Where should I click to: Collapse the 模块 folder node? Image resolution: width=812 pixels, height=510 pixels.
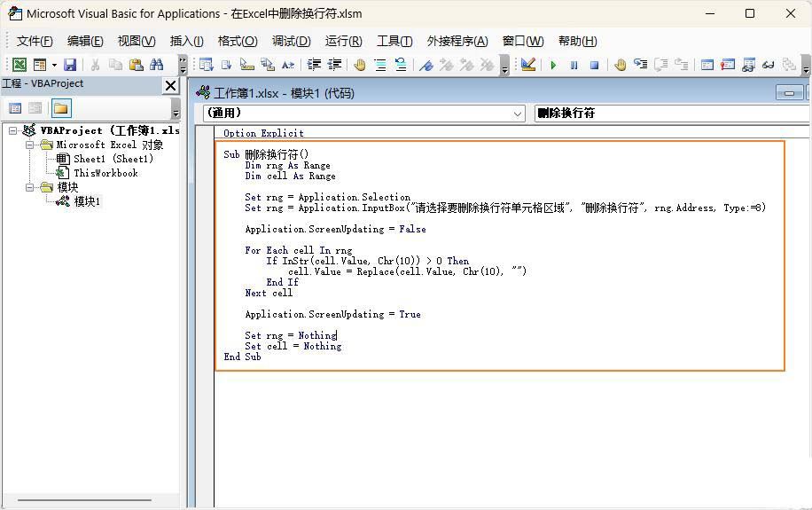pyautogui.click(x=30, y=187)
